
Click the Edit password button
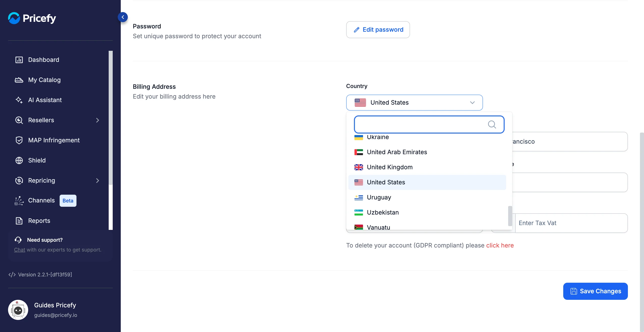point(378,30)
